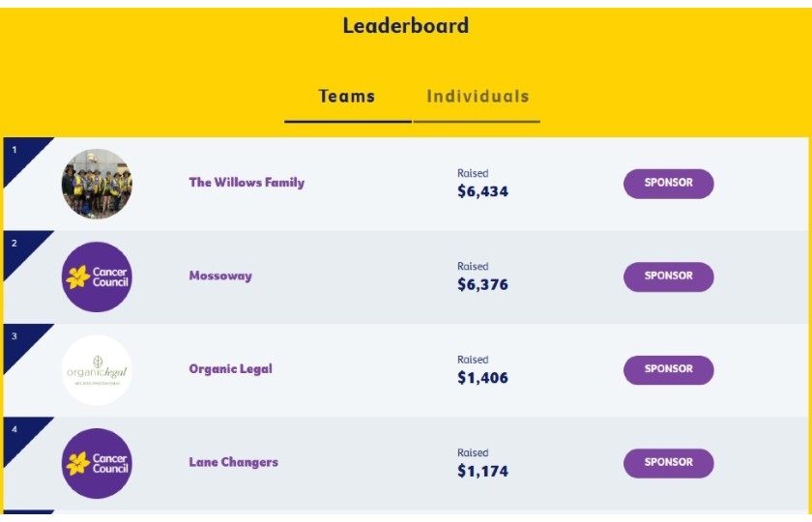
Task: Open The Willows Family team photo
Action: (x=97, y=184)
